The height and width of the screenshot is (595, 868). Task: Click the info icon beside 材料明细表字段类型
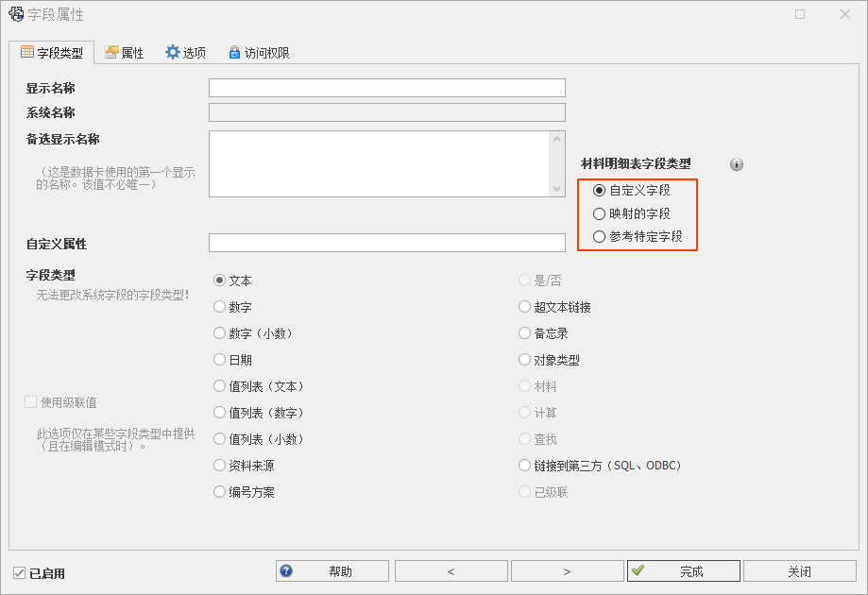(x=737, y=164)
